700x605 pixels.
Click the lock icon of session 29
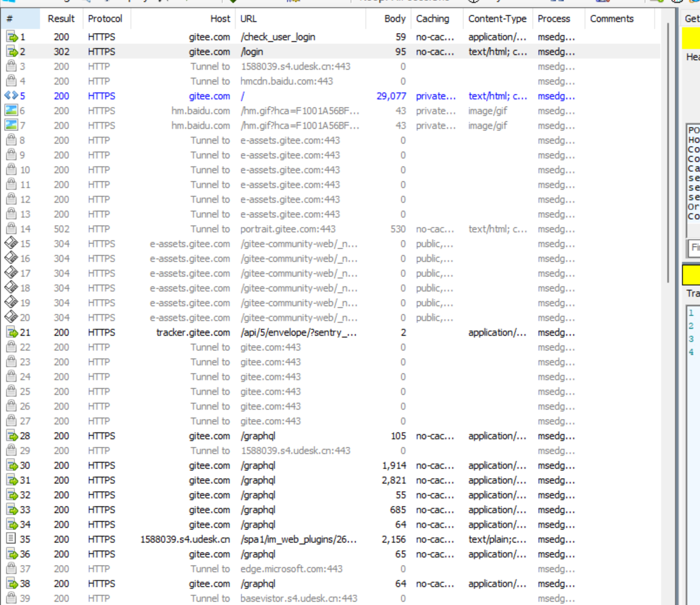11,450
